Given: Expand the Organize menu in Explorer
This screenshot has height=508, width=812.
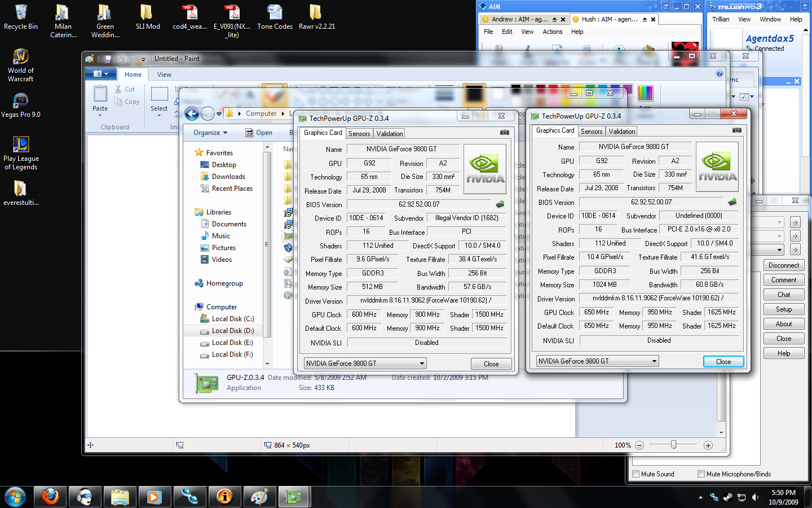Looking at the screenshot, I should point(210,133).
